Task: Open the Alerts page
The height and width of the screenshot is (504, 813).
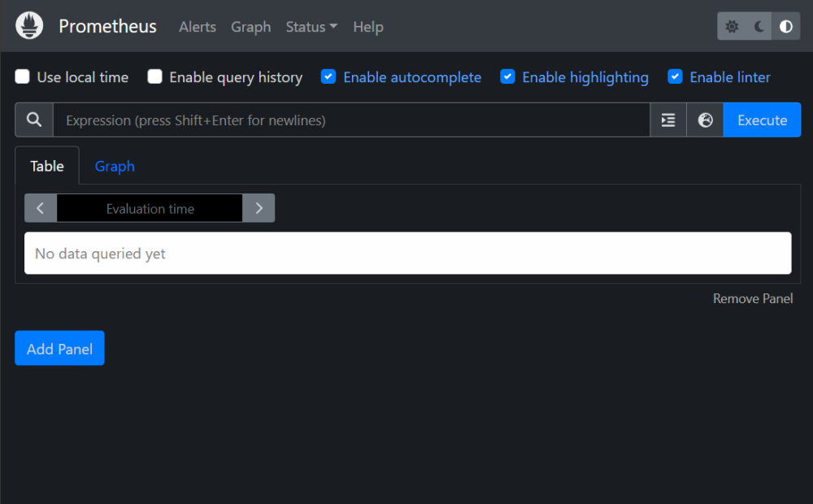Action: click(x=197, y=27)
